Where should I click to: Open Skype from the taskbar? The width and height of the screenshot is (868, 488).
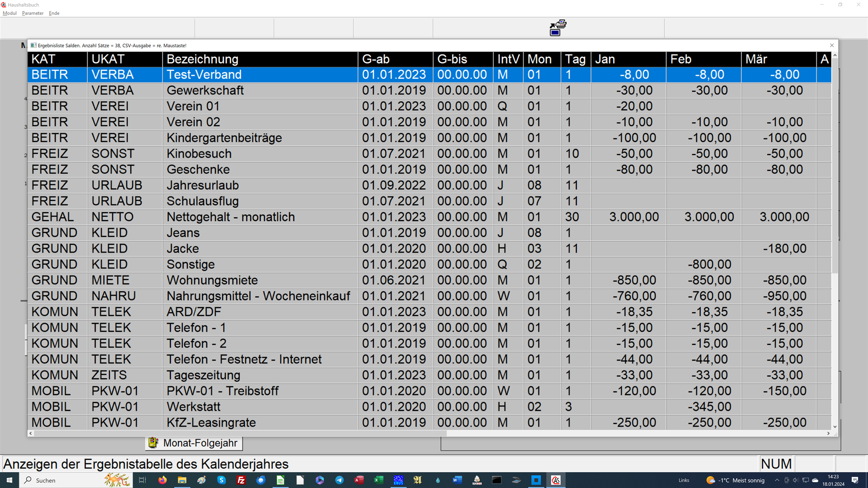click(x=221, y=480)
